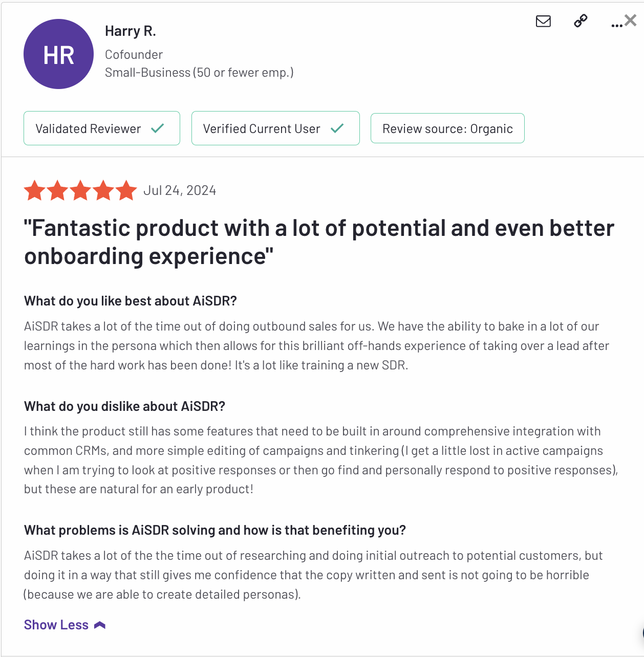This screenshot has height=657, width=644.
Task: Click the envelope email icon
Action: [x=543, y=21]
